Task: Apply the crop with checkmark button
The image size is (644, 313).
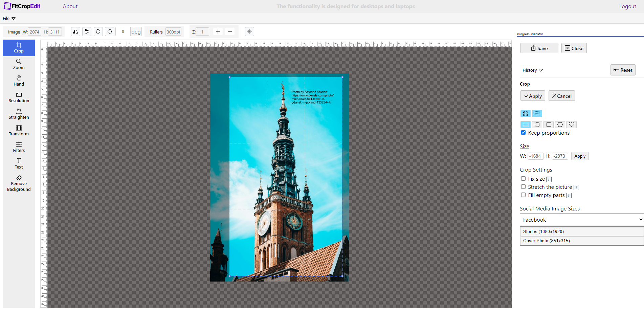Action: [533, 96]
